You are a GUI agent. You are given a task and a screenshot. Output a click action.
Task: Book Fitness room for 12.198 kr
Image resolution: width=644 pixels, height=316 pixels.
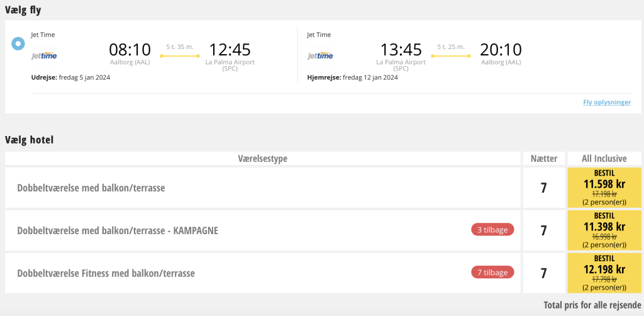604,273
